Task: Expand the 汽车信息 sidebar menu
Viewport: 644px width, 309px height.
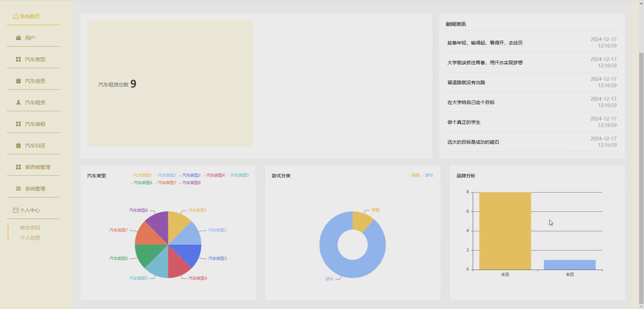Action: [34, 81]
